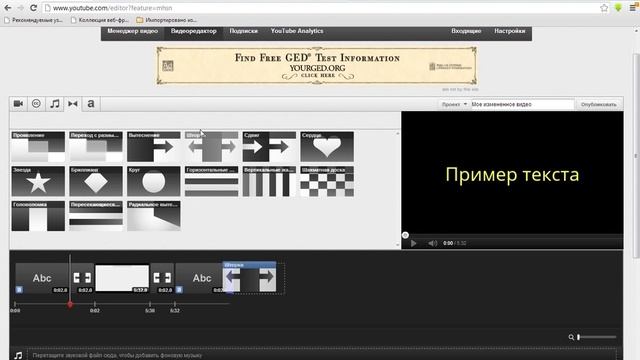Select the Шторки transition in the transitions panel
Viewport: 640px width, 360px height.
pyautogui.click(x=211, y=147)
